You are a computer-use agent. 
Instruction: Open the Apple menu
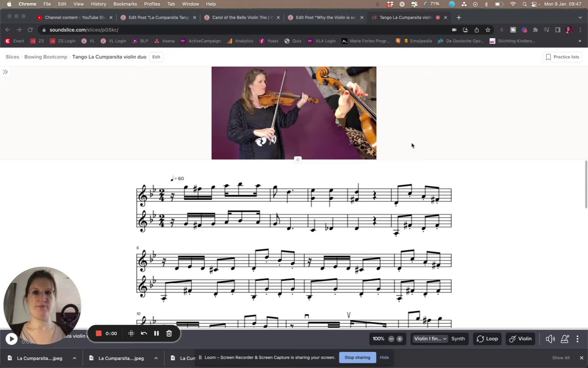9,4
